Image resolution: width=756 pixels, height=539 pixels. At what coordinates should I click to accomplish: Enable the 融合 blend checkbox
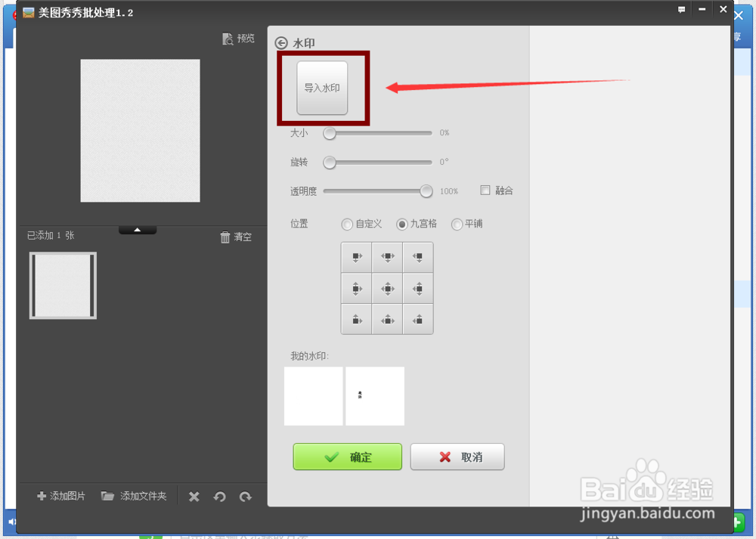point(485,190)
